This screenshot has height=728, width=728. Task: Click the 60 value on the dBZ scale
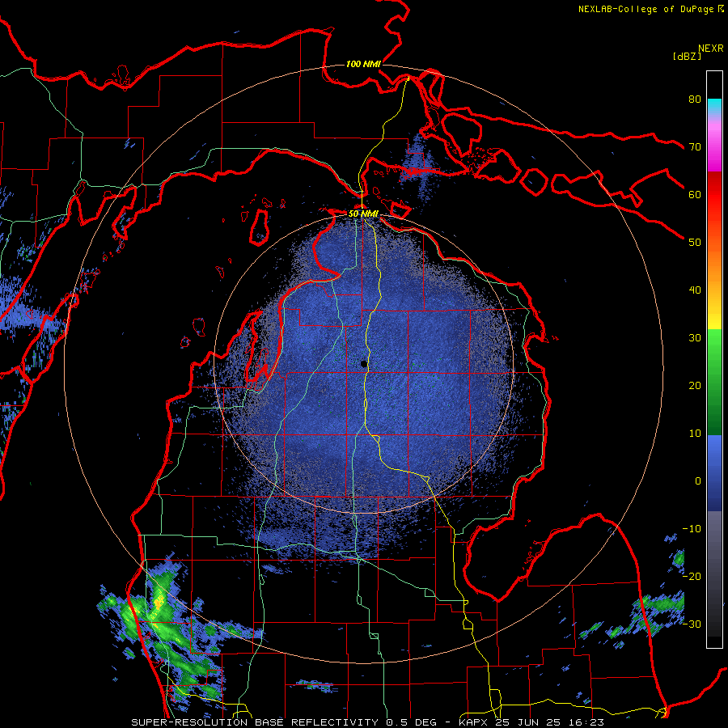pos(695,194)
